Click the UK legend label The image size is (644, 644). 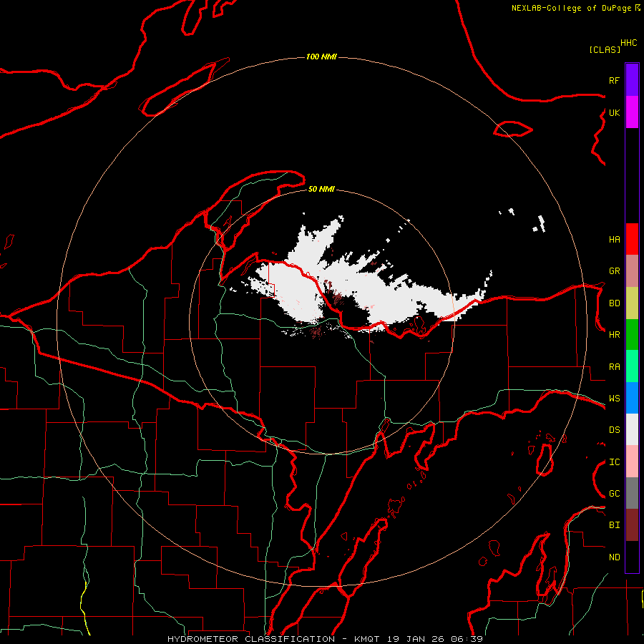pyautogui.click(x=614, y=112)
